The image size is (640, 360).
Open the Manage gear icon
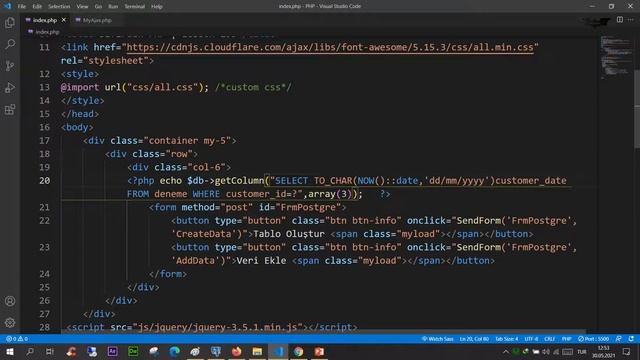click(x=10, y=322)
